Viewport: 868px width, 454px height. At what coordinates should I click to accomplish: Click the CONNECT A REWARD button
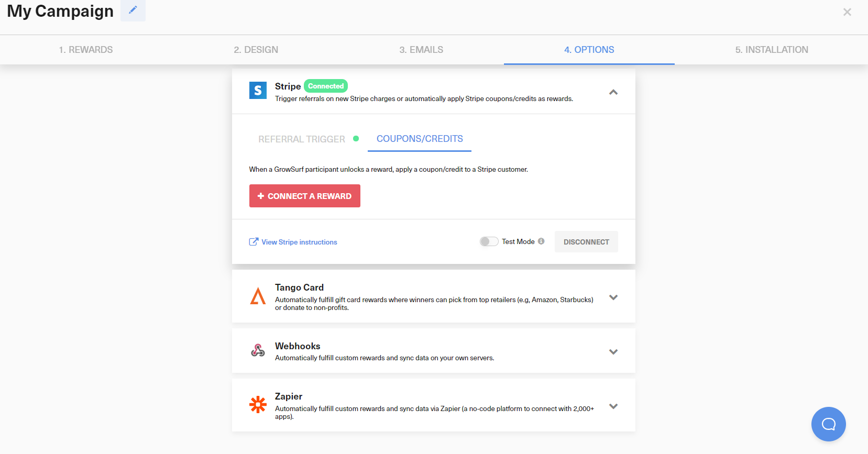tap(305, 196)
